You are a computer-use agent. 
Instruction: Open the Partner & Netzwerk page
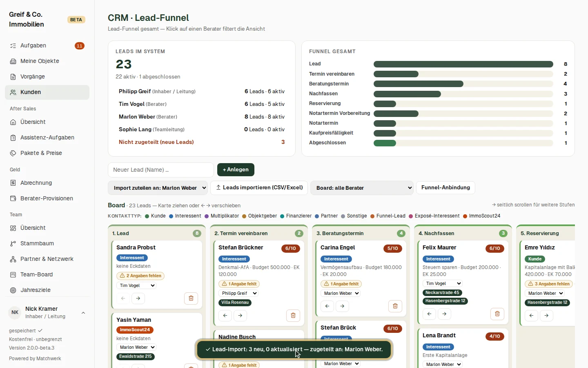47,259
